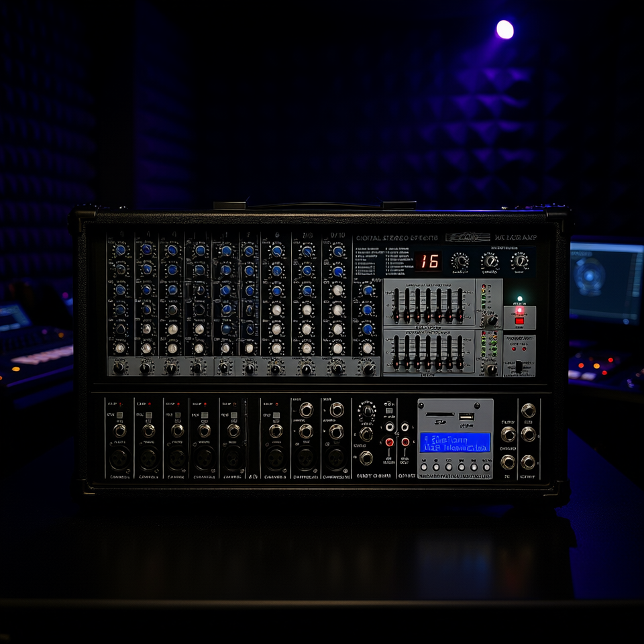Viewport: 644px width, 644px height.
Task: Click the middle knob in the digital effects section
Action: (x=490, y=261)
